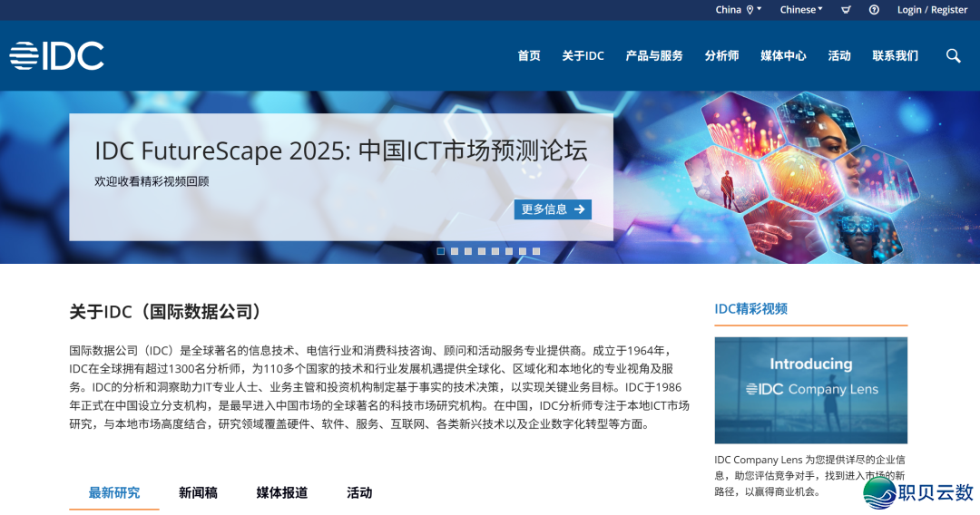Click the IDC精彩视频 sidebar heading

point(750,308)
